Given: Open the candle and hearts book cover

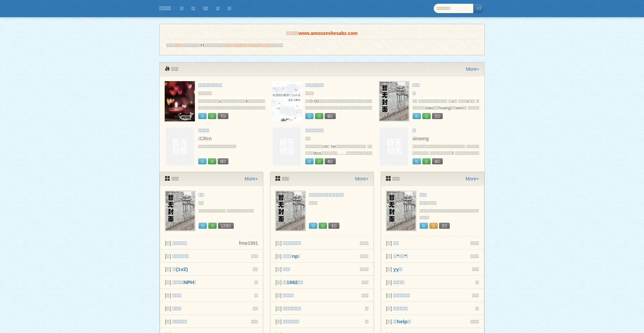Looking at the screenshot, I should (179, 101).
